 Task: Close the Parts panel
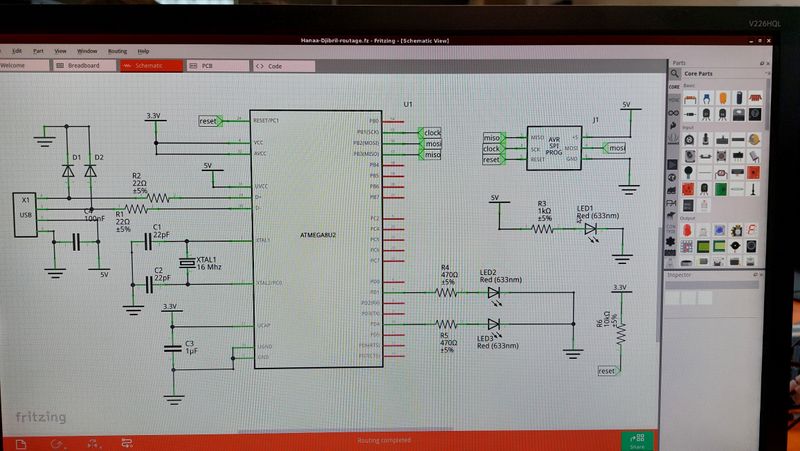[x=773, y=62]
